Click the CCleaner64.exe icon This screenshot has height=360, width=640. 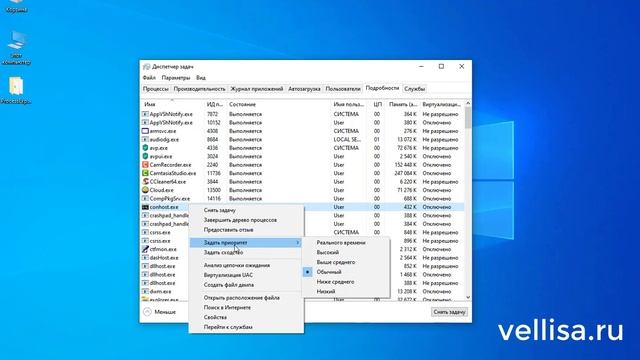click(145, 182)
